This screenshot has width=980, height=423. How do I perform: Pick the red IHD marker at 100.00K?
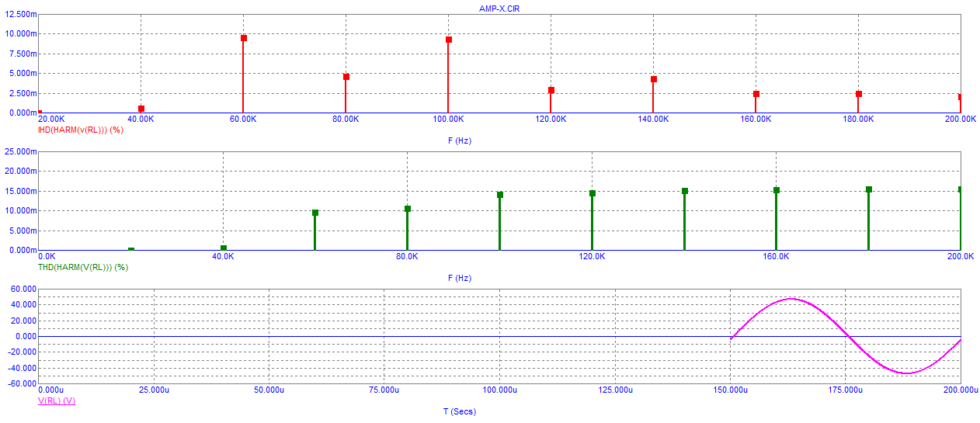point(448,40)
